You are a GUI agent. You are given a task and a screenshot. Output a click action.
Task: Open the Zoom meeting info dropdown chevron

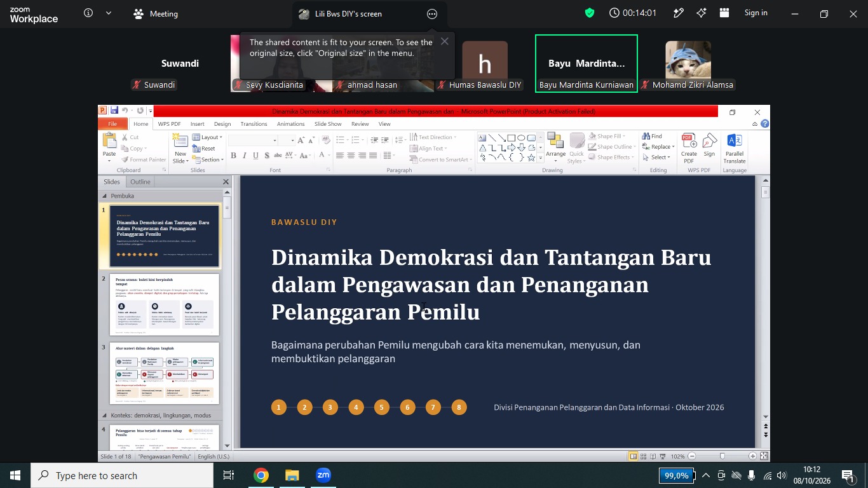[109, 13]
